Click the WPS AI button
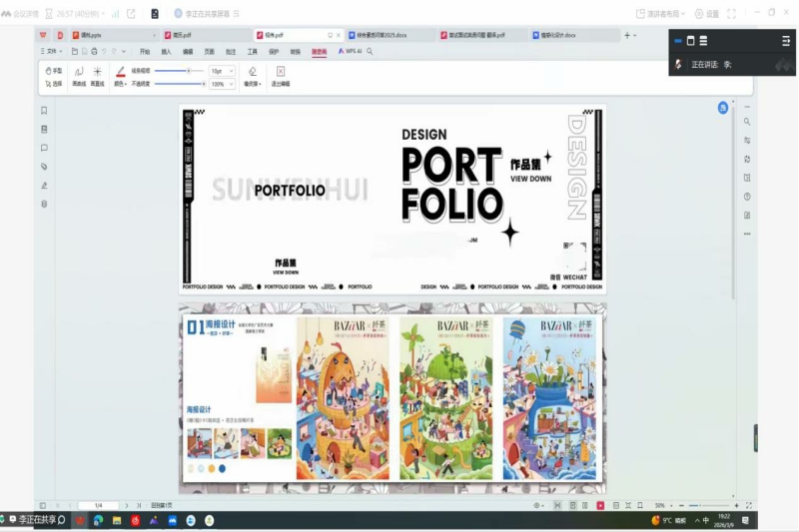This screenshot has width=799, height=532. pos(349,50)
